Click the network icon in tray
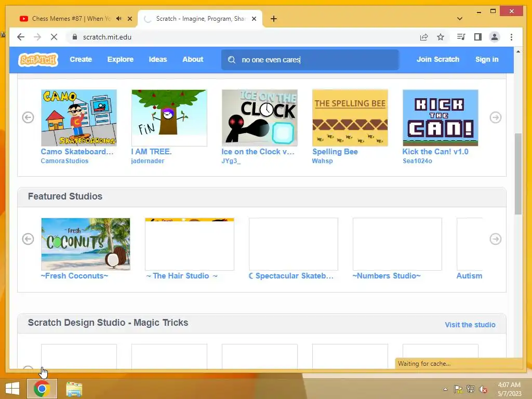Screen dimensions: 532x399 (x=471, y=389)
